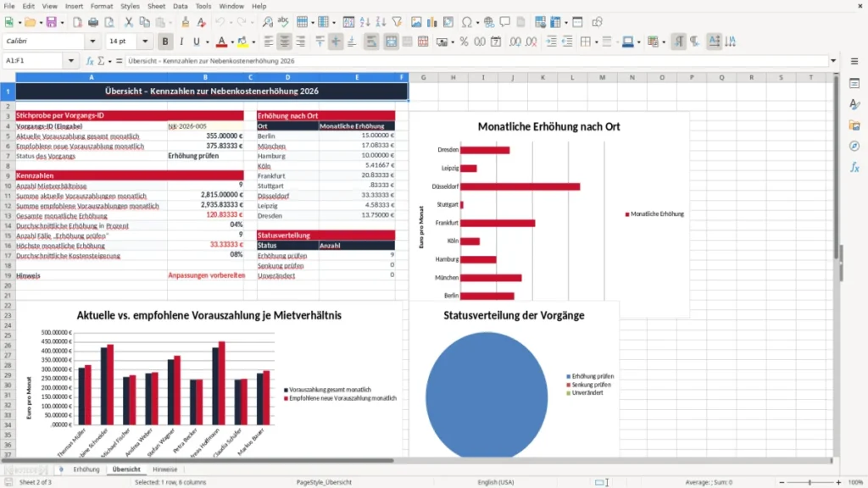This screenshot has height=488, width=868.
Task: Click the Export as PDF icon
Action: (x=77, y=22)
